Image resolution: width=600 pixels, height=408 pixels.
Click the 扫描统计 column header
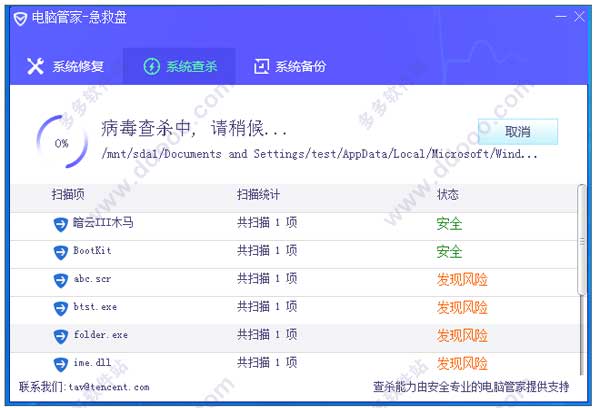point(258,194)
